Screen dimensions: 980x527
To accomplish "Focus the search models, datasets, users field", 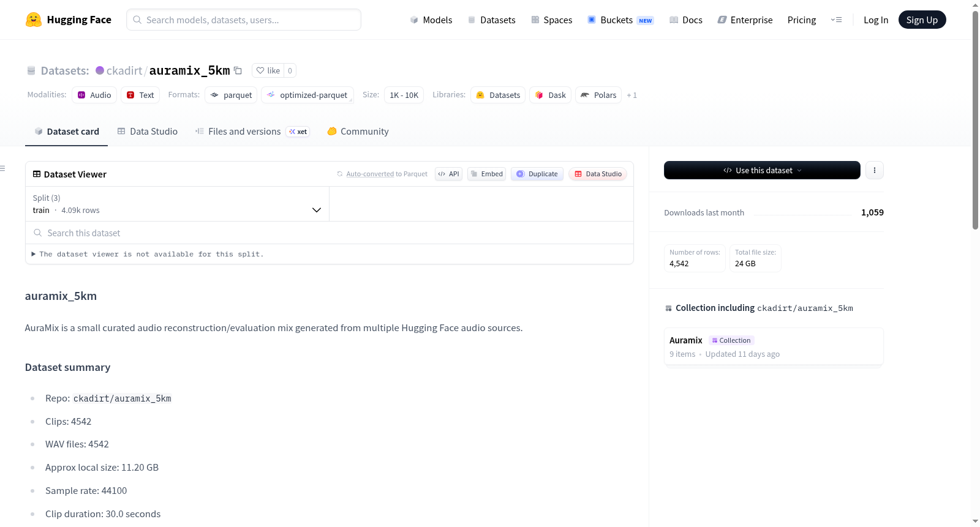I will pos(244,20).
